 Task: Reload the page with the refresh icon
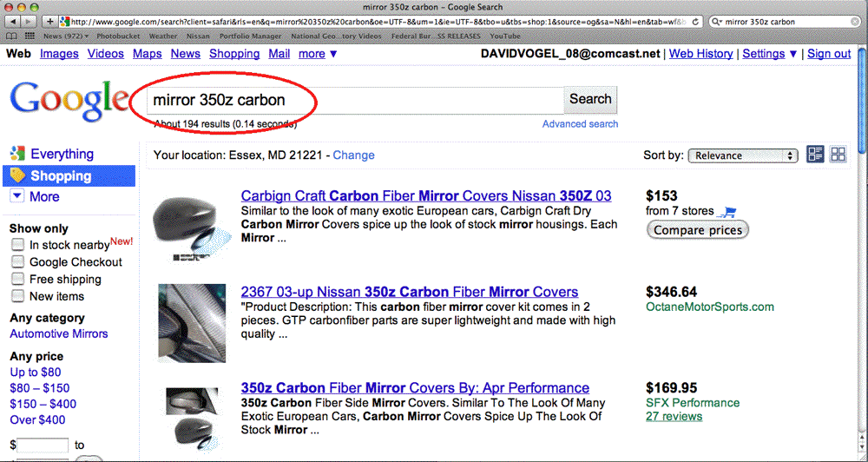coord(696,22)
